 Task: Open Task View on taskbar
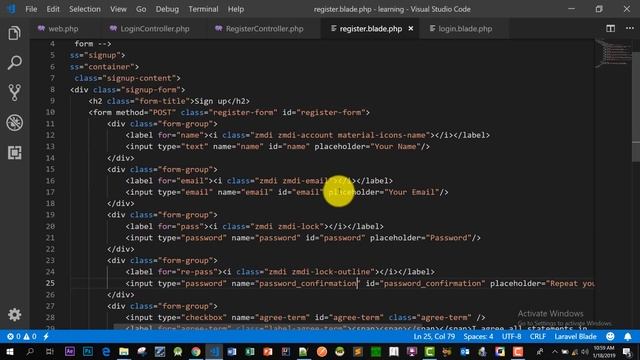coord(49,351)
